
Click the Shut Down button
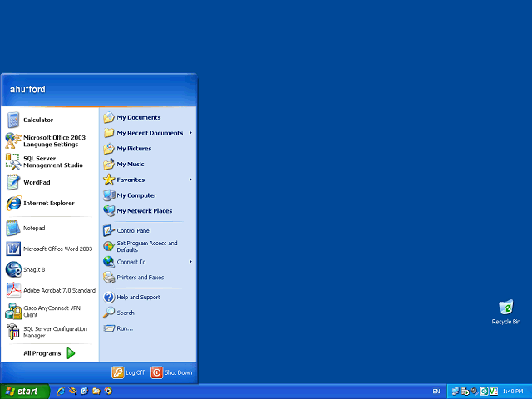(172, 372)
